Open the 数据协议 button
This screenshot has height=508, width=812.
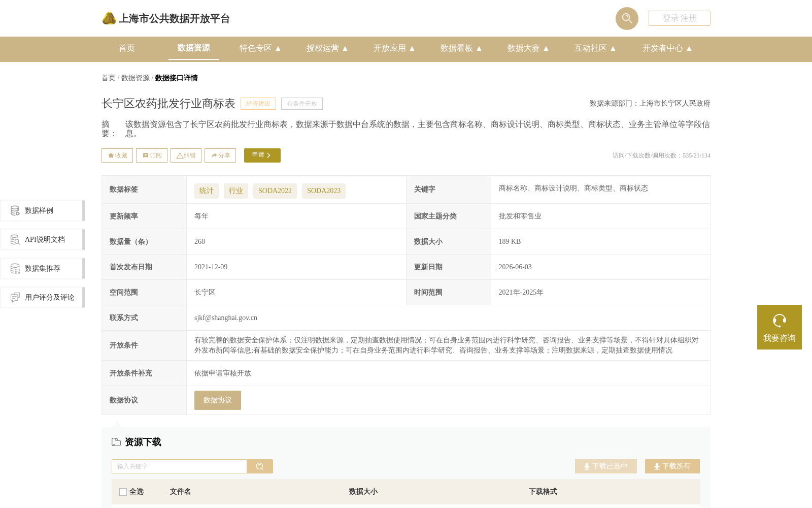pos(218,400)
